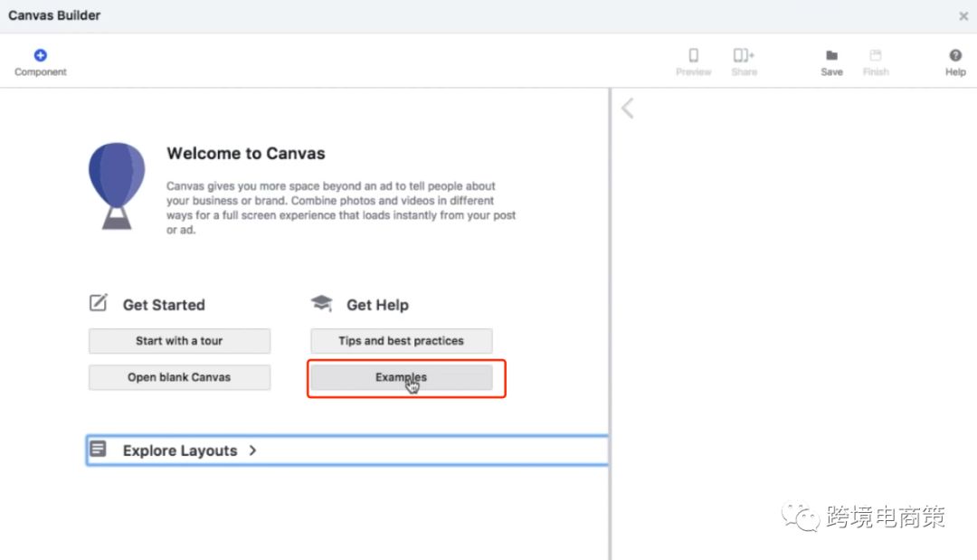This screenshot has width=977, height=560.
Task: Click the Share device icon
Action: click(744, 55)
